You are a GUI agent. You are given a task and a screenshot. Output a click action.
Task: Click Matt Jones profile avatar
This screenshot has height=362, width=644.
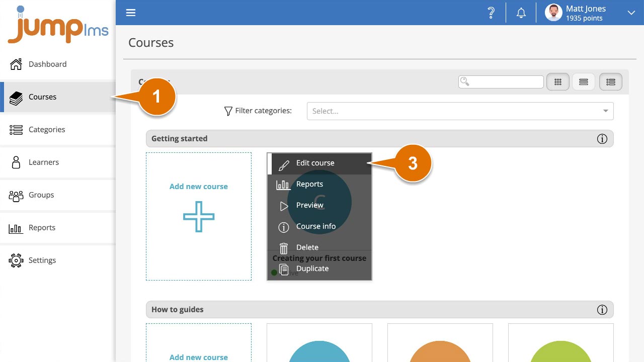click(x=553, y=13)
